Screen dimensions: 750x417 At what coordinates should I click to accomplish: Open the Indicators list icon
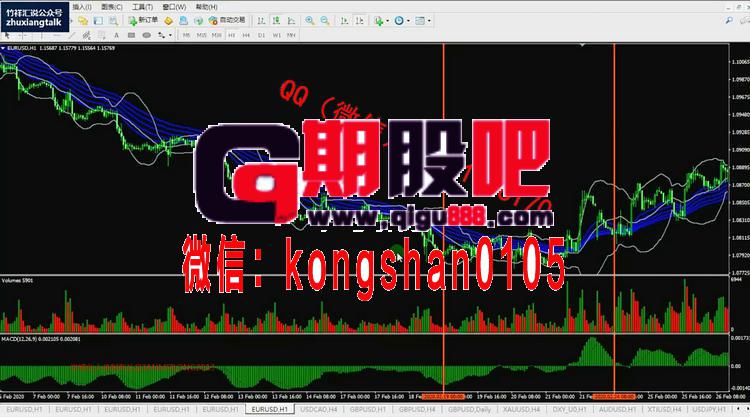click(x=379, y=21)
